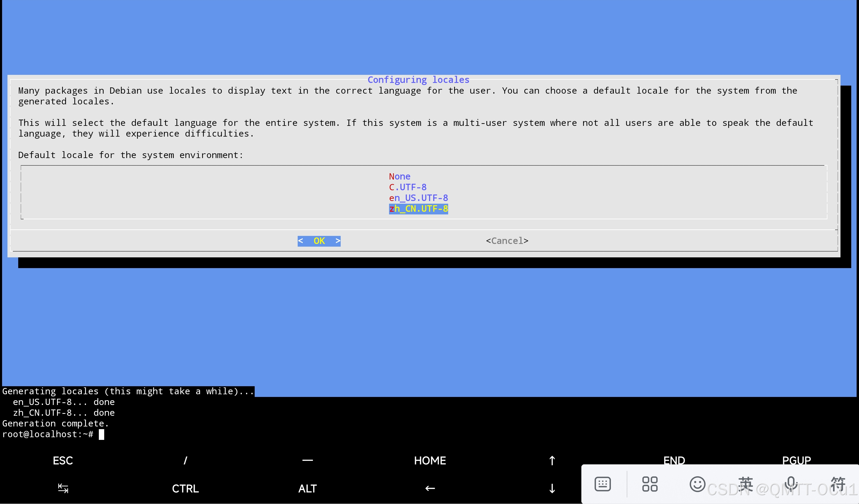Confirm the dialog with OK
The image size is (859, 504).
319,241
